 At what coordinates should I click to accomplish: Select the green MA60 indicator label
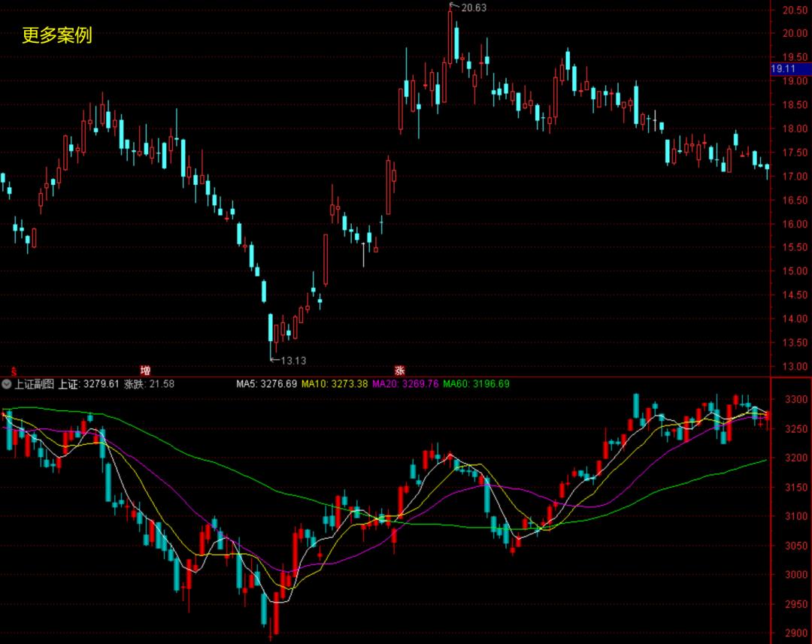coord(476,384)
